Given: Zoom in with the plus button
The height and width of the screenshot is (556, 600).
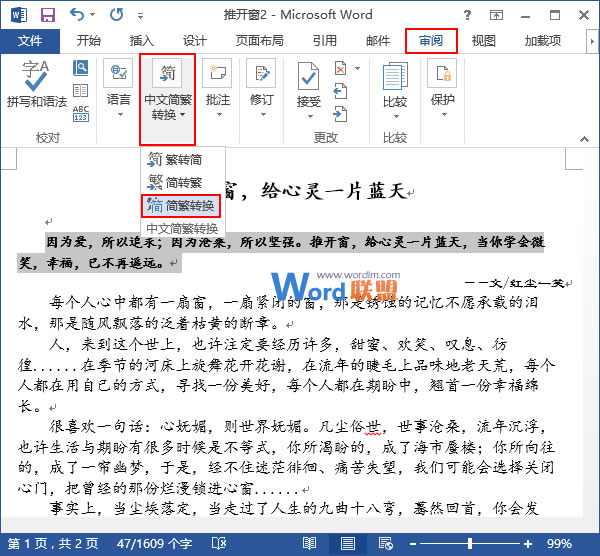Looking at the screenshot, I should click(528, 544).
